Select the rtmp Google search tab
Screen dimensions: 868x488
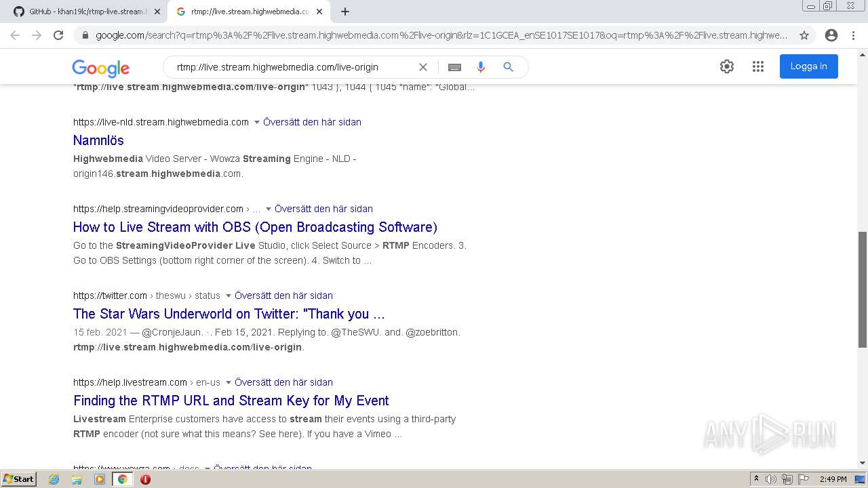click(x=248, y=12)
